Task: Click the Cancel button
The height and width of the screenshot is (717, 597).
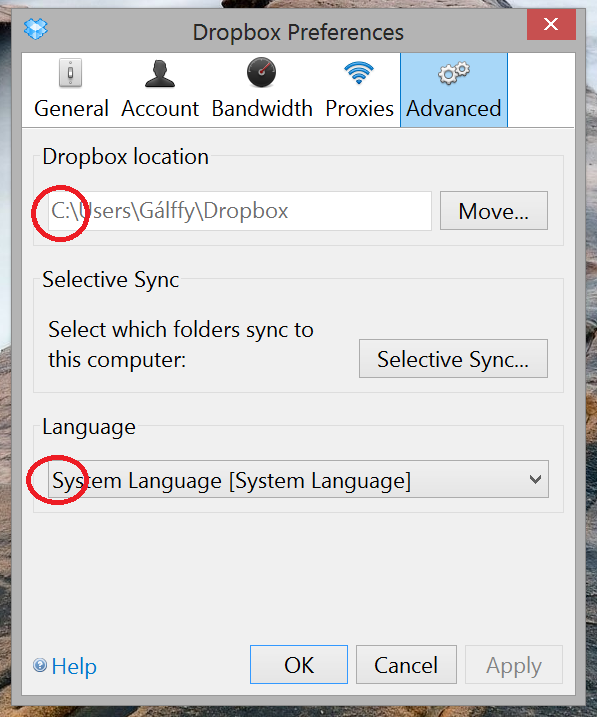Action: [x=406, y=665]
